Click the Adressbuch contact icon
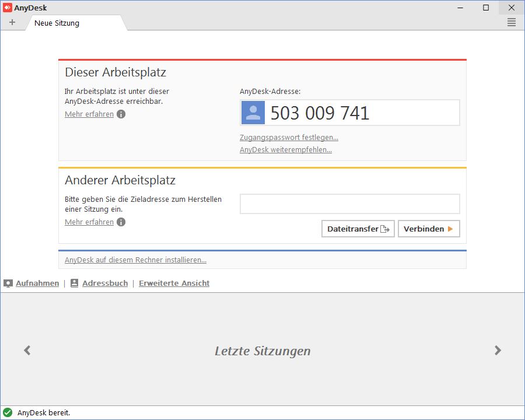The height and width of the screenshot is (420, 525). (74, 283)
